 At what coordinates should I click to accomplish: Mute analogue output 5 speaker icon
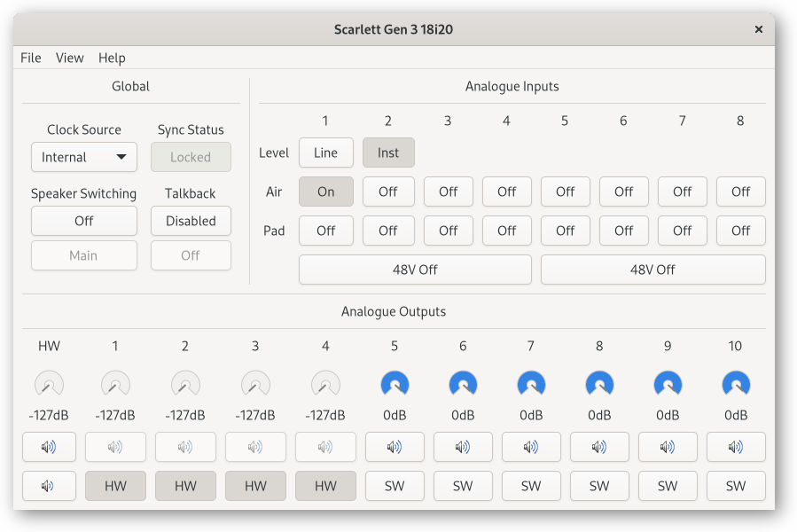pyautogui.click(x=395, y=448)
